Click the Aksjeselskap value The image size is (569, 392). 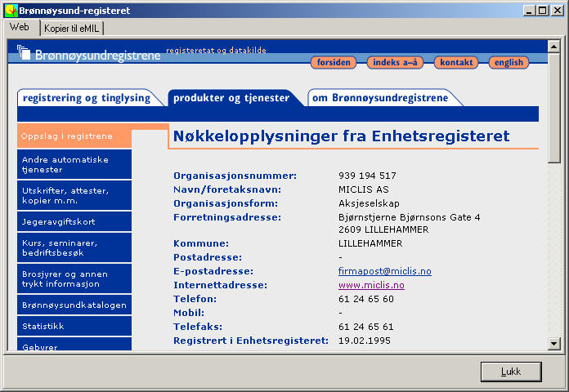369,203
